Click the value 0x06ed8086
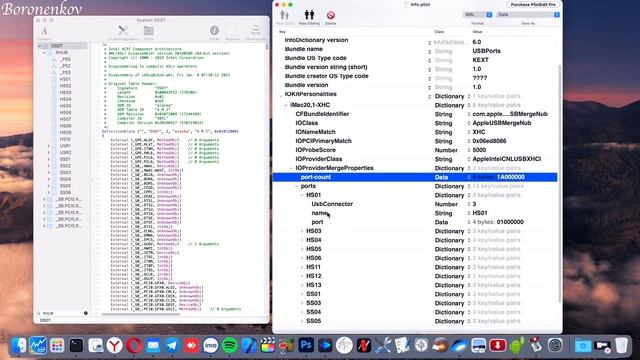The height and width of the screenshot is (360, 640). (489, 141)
